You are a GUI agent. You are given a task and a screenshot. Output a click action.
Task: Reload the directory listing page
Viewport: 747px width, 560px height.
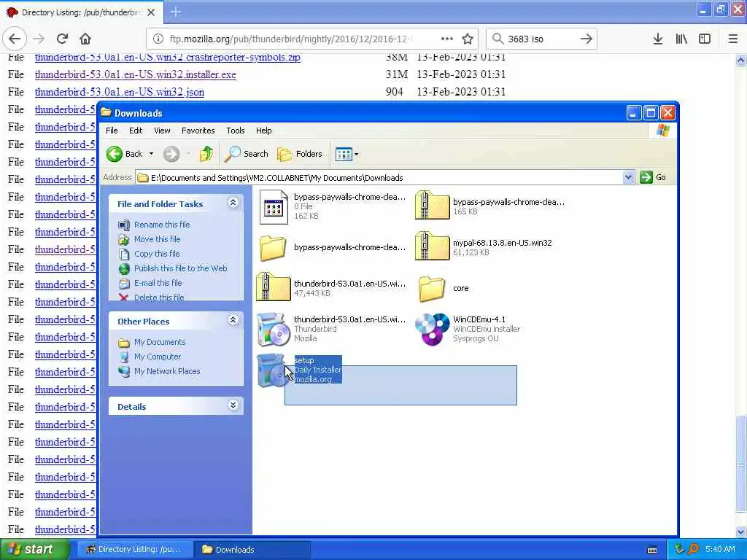click(x=62, y=39)
